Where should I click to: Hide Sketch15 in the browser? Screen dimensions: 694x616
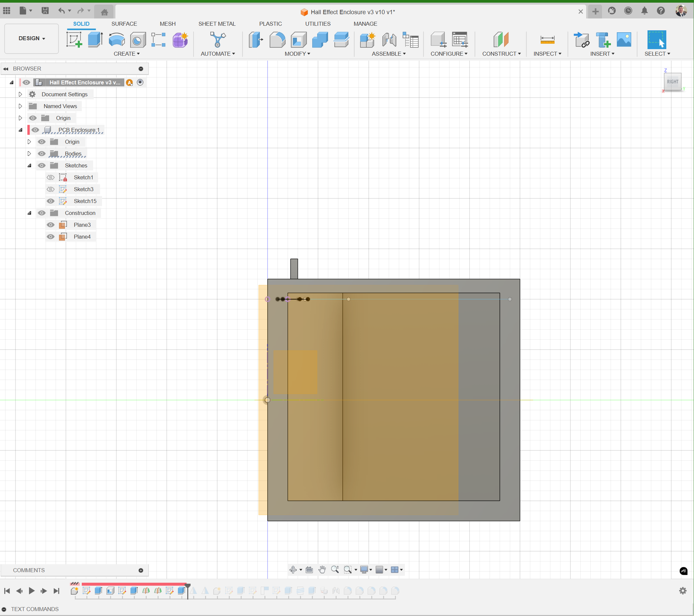tap(50, 201)
